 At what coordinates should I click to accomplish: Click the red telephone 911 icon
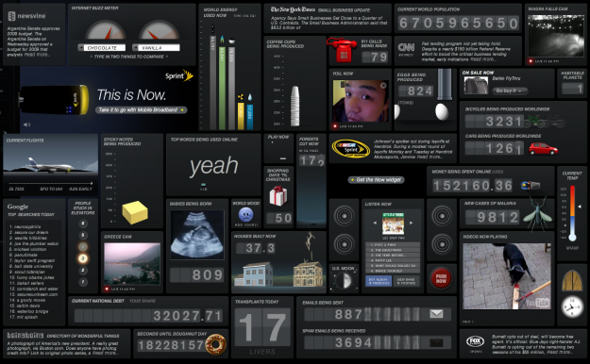[342, 50]
